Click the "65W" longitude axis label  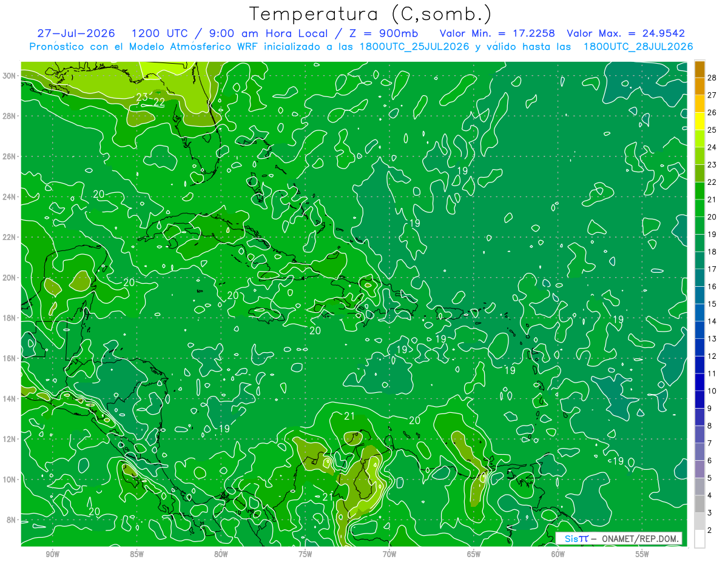[x=474, y=555]
